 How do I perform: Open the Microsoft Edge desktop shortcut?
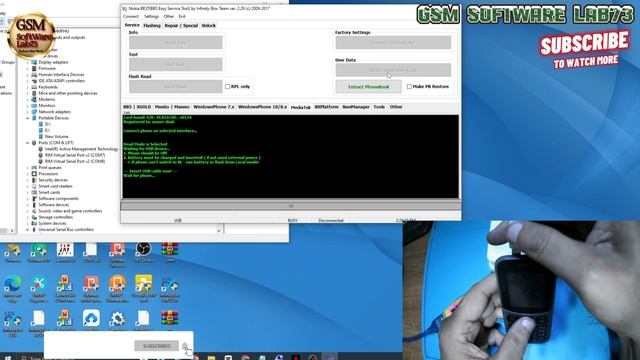13,284
